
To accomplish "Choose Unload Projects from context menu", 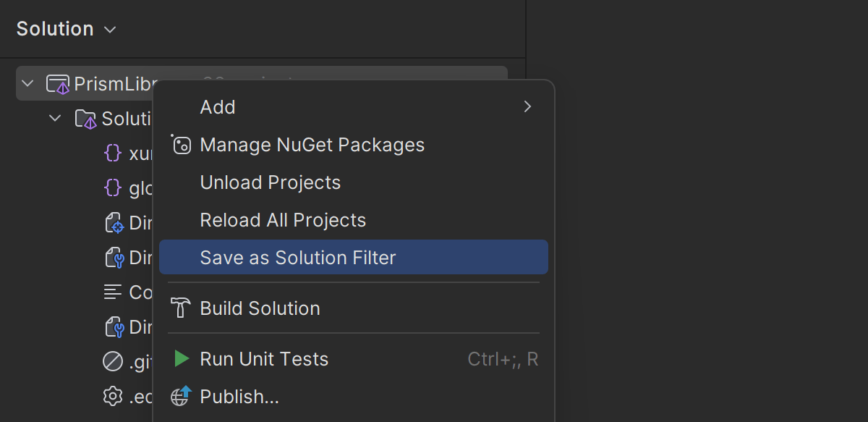I will pos(270,182).
